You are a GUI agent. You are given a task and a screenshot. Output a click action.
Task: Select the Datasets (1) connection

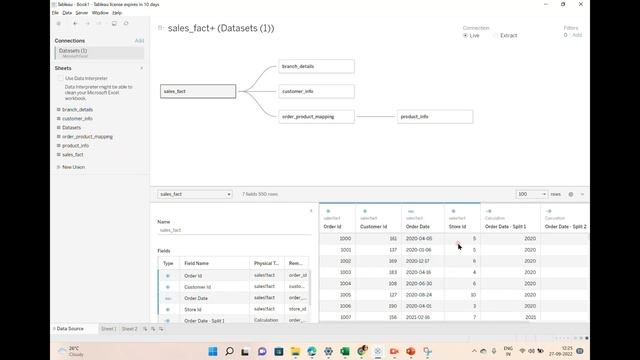pos(100,53)
